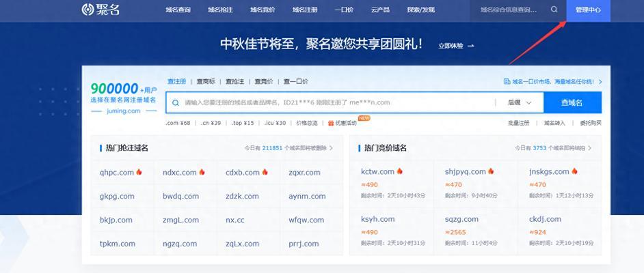Select the 查一口价 tab
644x273 pixels.
(x=296, y=82)
